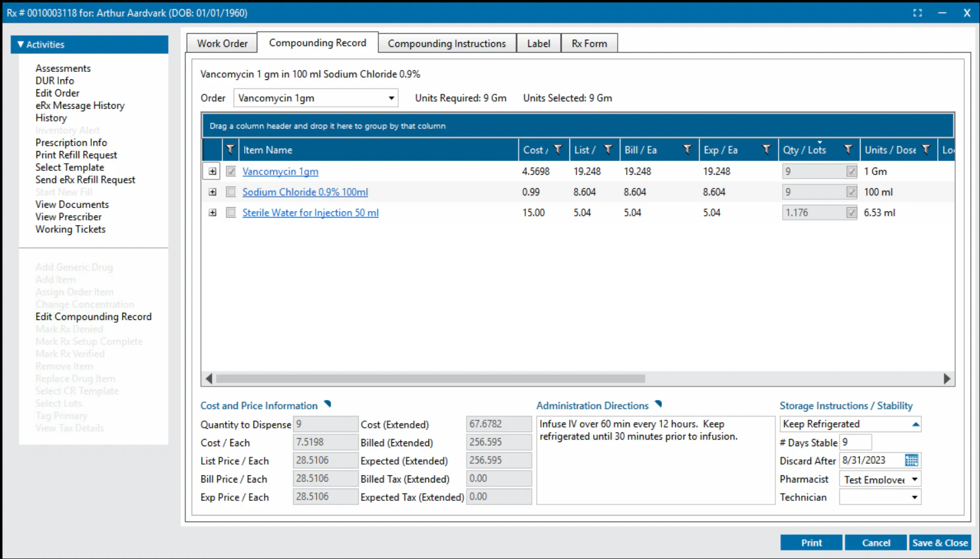Filter the Exp / Ea column

(x=768, y=149)
